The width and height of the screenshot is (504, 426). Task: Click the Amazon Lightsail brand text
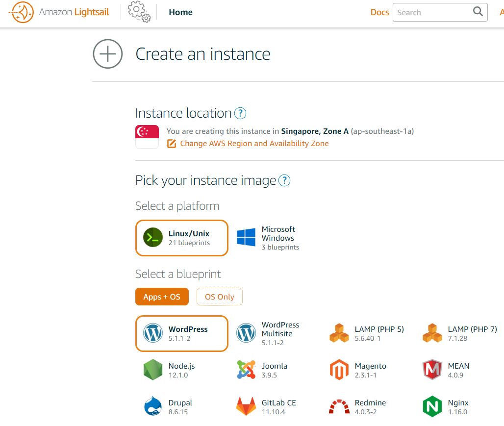[74, 12]
